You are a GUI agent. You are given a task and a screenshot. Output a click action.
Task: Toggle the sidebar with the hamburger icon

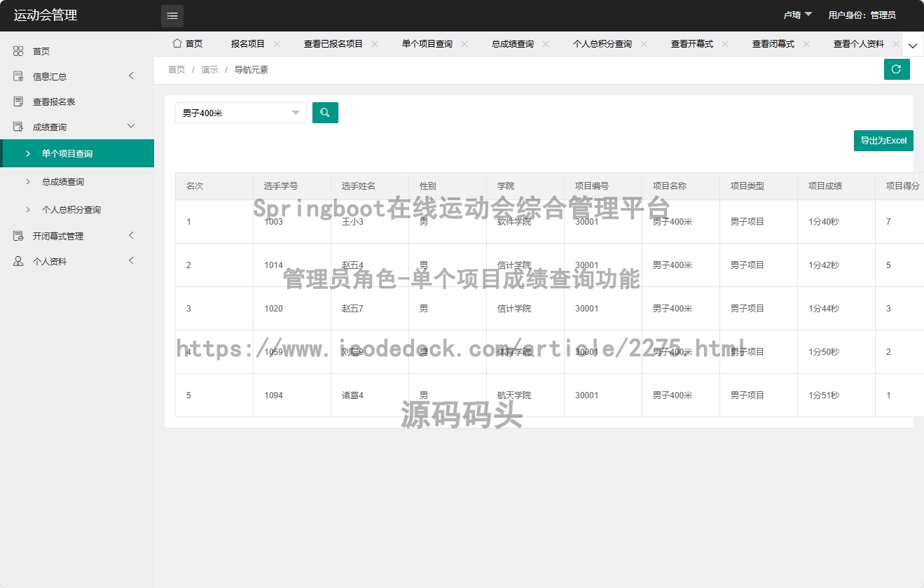tap(172, 15)
